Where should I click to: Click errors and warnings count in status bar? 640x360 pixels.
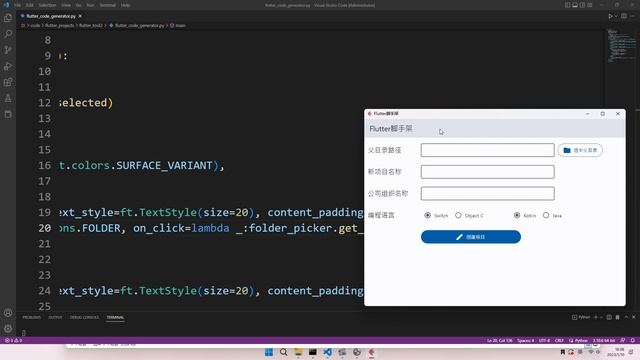tap(13, 340)
